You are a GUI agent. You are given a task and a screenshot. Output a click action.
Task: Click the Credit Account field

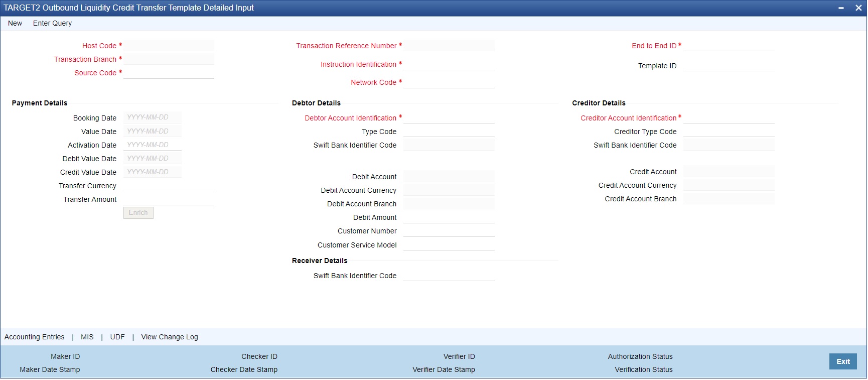click(x=729, y=172)
